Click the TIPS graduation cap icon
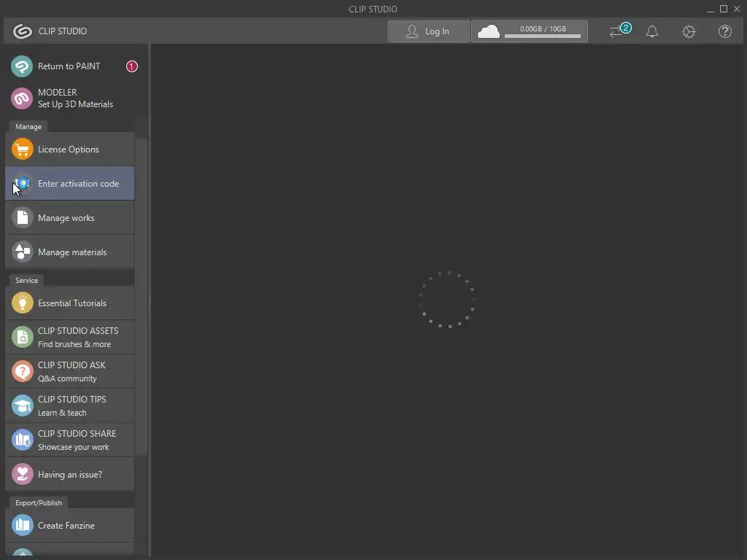The height and width of the screenshot is (560, 747). tap(23, 405)
